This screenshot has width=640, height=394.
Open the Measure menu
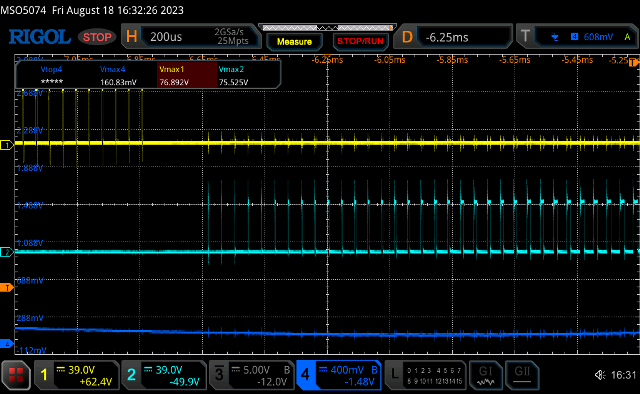point(294,42)
